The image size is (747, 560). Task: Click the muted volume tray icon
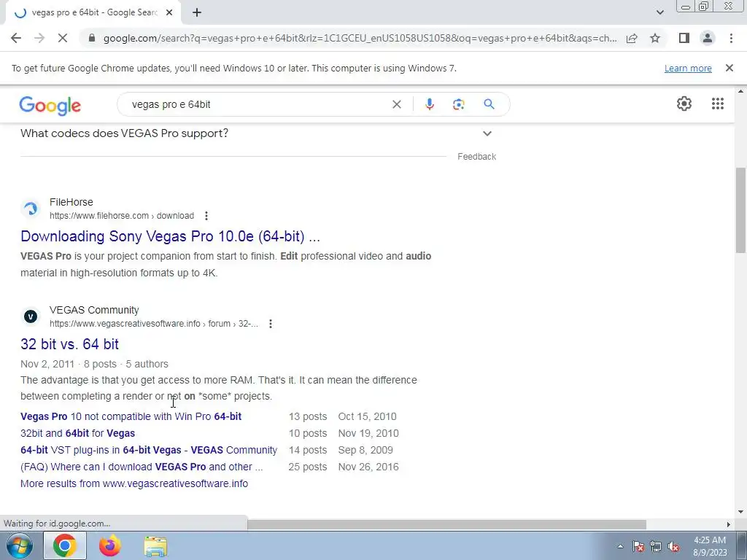coord(673,546)
